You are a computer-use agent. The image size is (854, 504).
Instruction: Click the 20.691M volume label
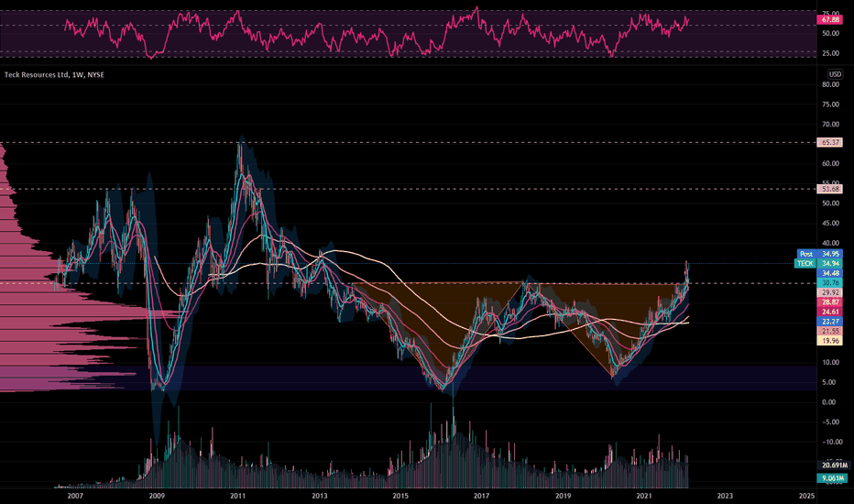coord(833,466)
